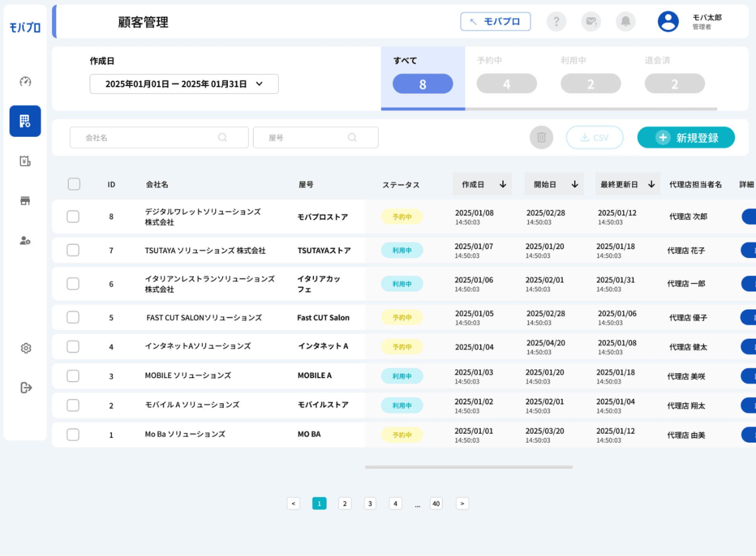The width and height of the screenshot is (756, 556).
Task: Switch to the 予約中 tab
Action: coord(507,77)
